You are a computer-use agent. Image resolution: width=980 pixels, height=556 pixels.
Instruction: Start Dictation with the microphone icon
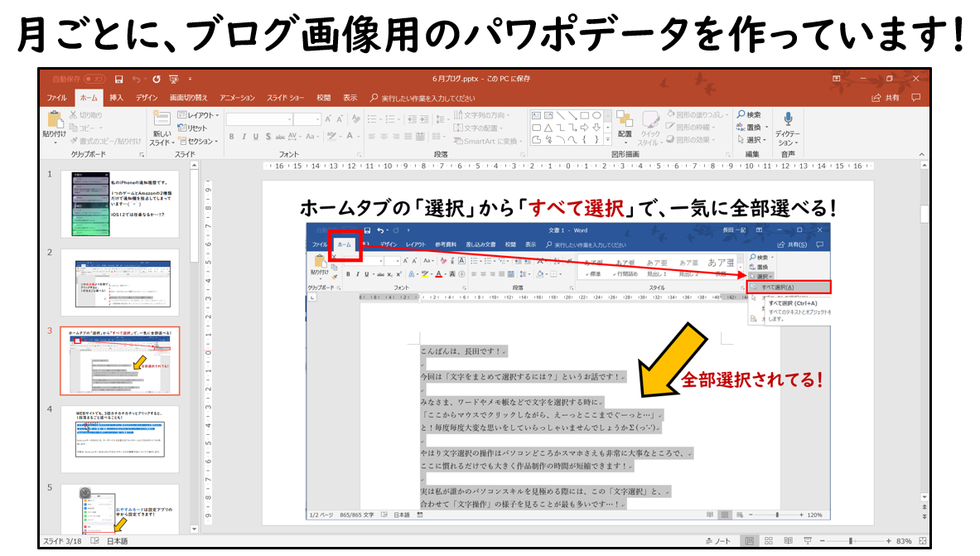click(x=788, y=120)
